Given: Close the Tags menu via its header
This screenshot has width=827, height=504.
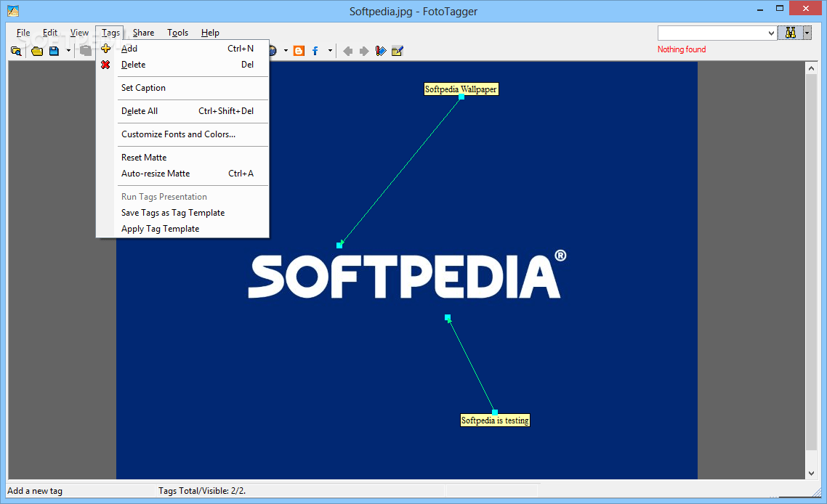Looking at the screenshot, I should click(110, 33).
